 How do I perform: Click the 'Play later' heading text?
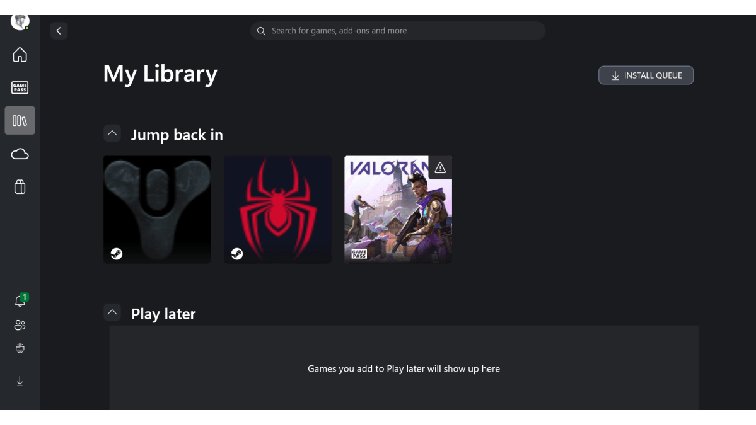[163, 314]
